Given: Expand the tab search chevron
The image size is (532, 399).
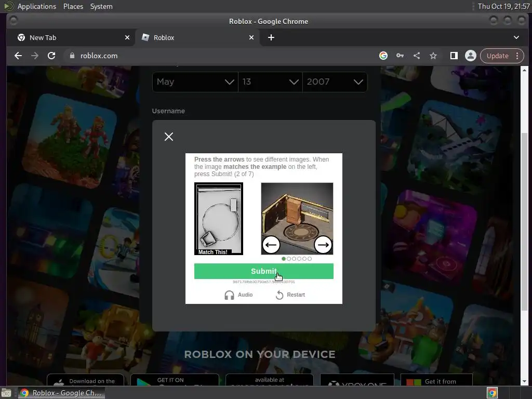Looking at the screenshot, I should 516,37.
